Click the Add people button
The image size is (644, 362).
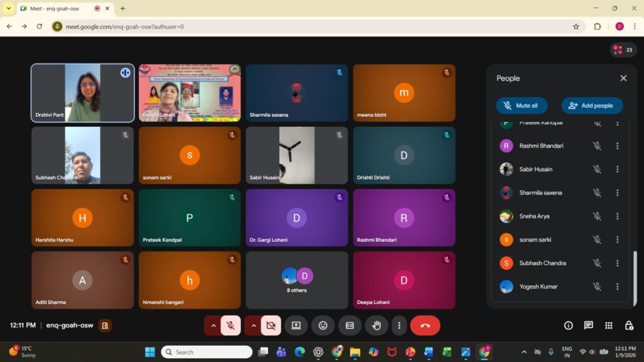click(592, 106)
